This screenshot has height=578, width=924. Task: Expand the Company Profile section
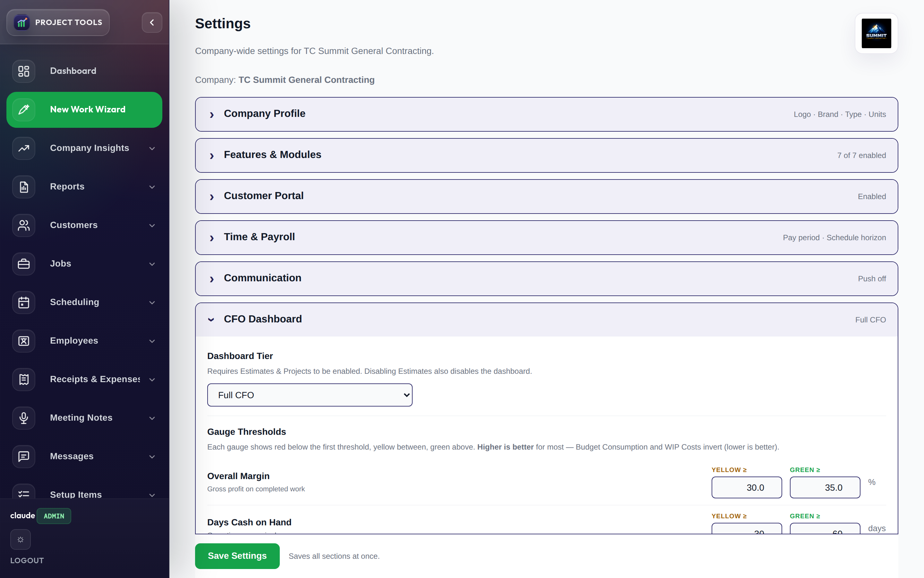(x=546, y=114)
